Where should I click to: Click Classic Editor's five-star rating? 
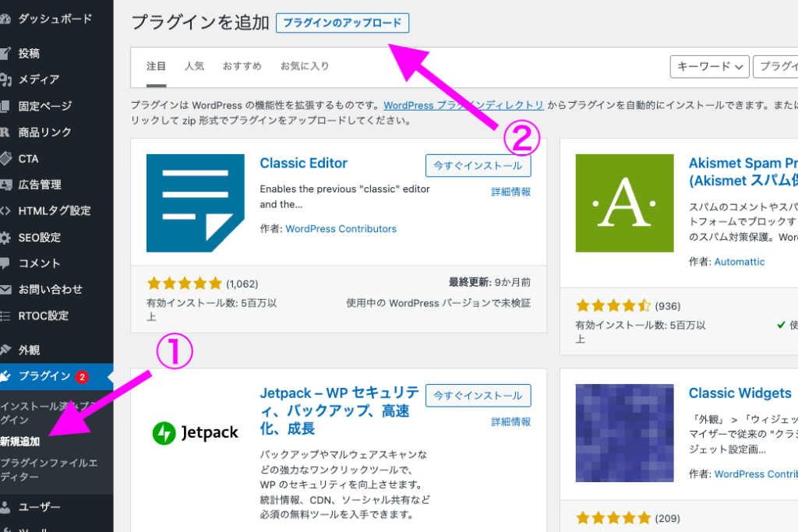pos(185,284)
